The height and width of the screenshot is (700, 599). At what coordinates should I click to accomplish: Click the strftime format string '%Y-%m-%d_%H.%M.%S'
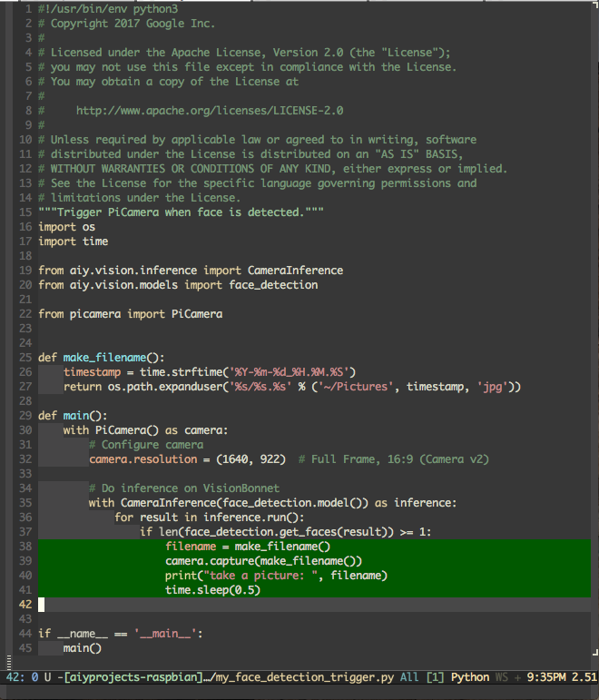289,372
